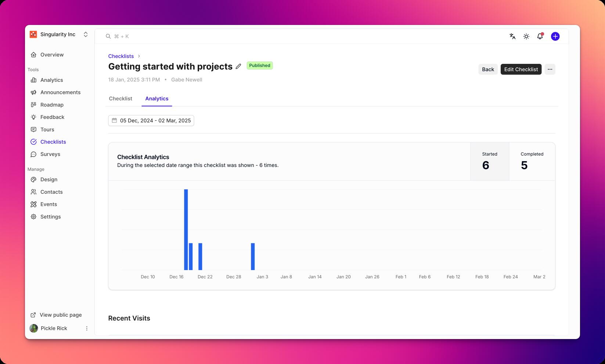Click the blue plus create button

click(555, 36)
